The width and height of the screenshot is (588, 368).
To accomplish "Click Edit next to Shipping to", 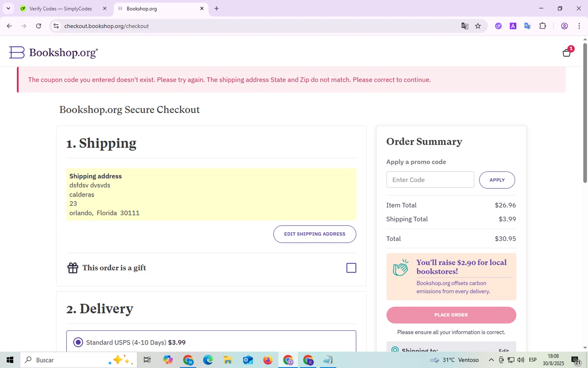I will tap(504, 350).
